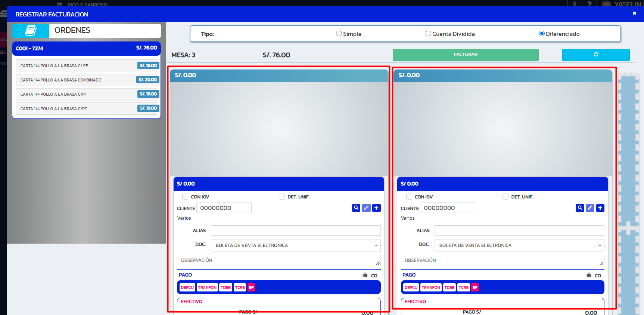Click the add client plus icon in right panel
The width and height of the screenshot is (644, 315).
coord(600,208)
